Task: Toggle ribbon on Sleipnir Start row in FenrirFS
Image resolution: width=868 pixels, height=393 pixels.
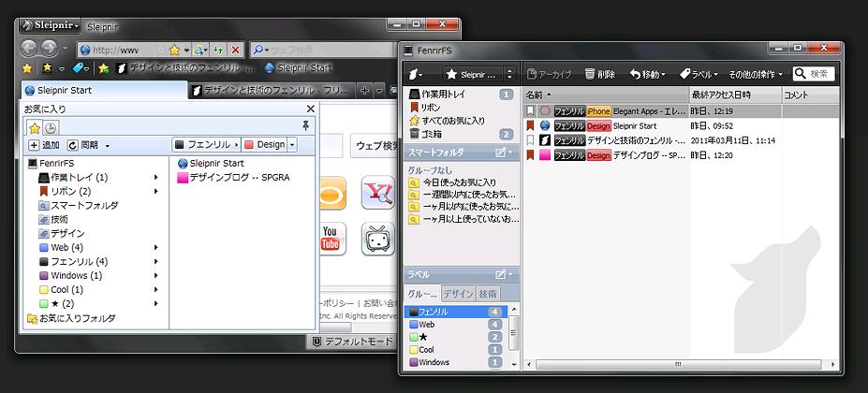Action: click(530, 125)
